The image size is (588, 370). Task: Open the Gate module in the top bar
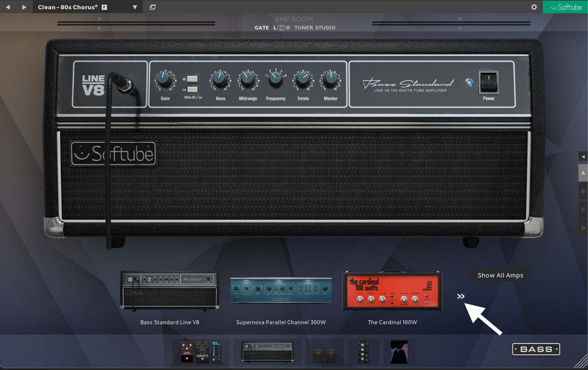[x=262, y=27]
